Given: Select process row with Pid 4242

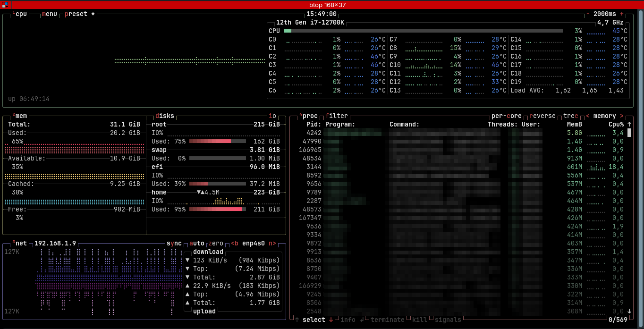Looking at the screenshot, I should [x=425, y=133].
